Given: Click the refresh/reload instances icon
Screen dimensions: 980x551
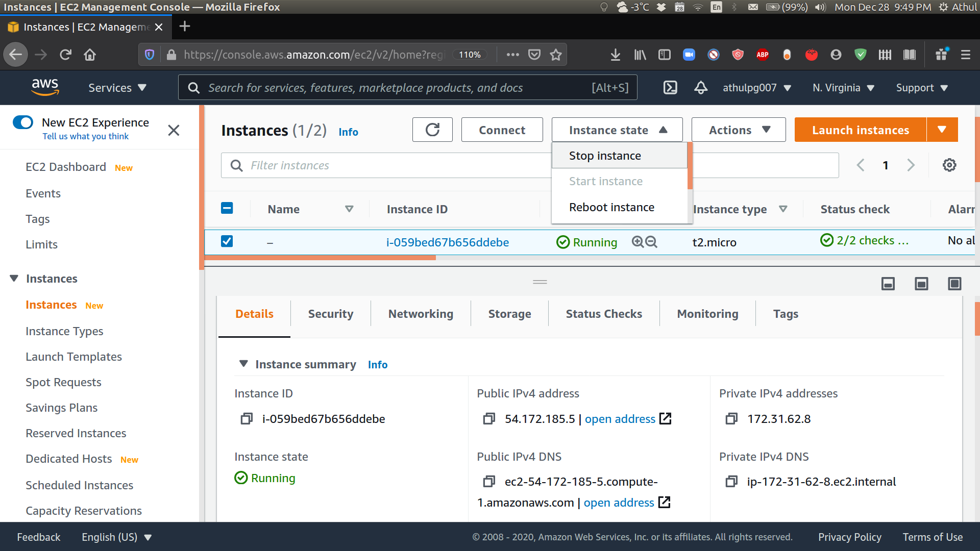Looking at the screenshot, I should [432, 130].
